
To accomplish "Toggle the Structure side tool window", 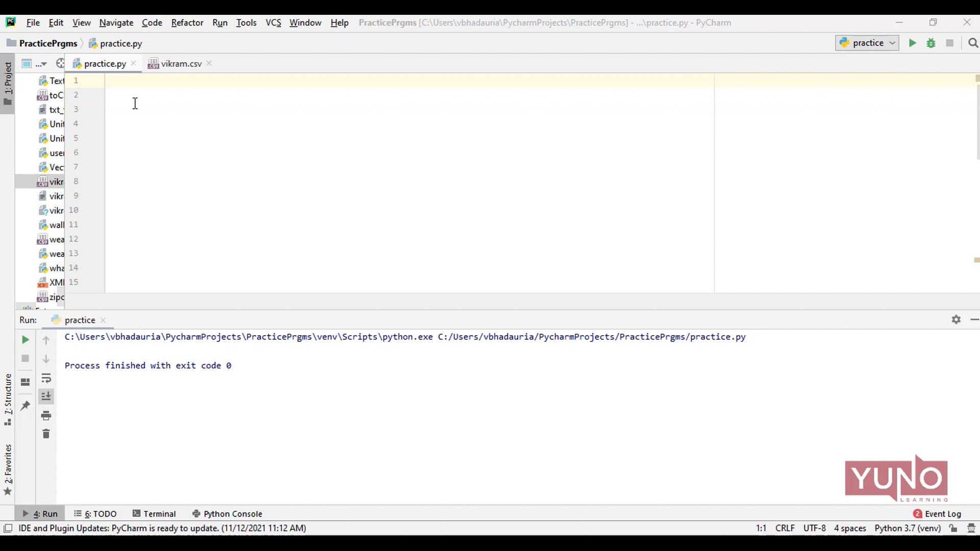I will click(x=8, y=399).
